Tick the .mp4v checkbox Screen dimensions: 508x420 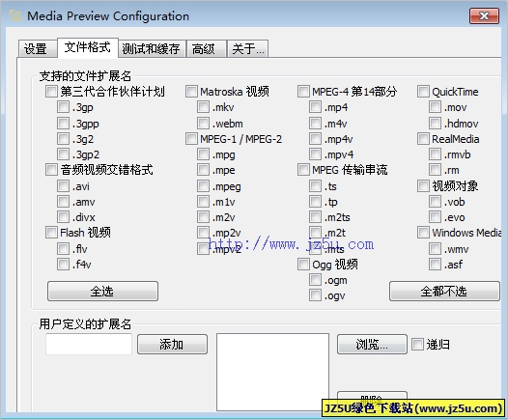(315, 139)
